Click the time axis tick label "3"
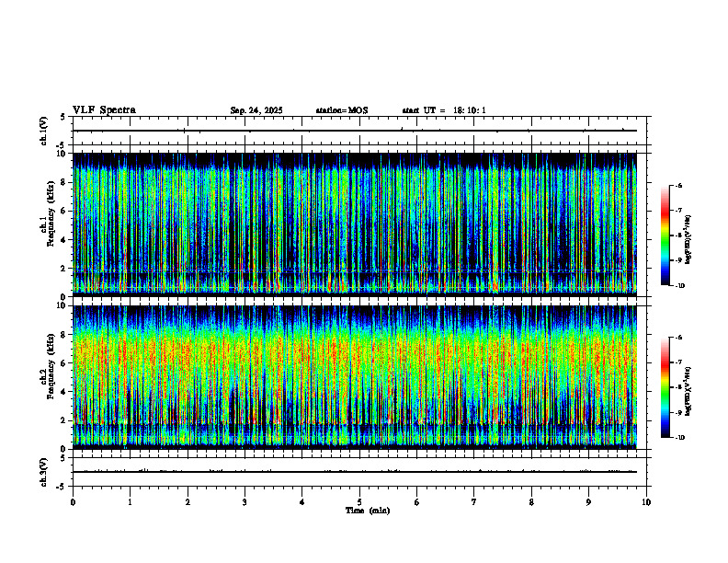The height and width of the screenshot is (563, 728). coord(245,502)
